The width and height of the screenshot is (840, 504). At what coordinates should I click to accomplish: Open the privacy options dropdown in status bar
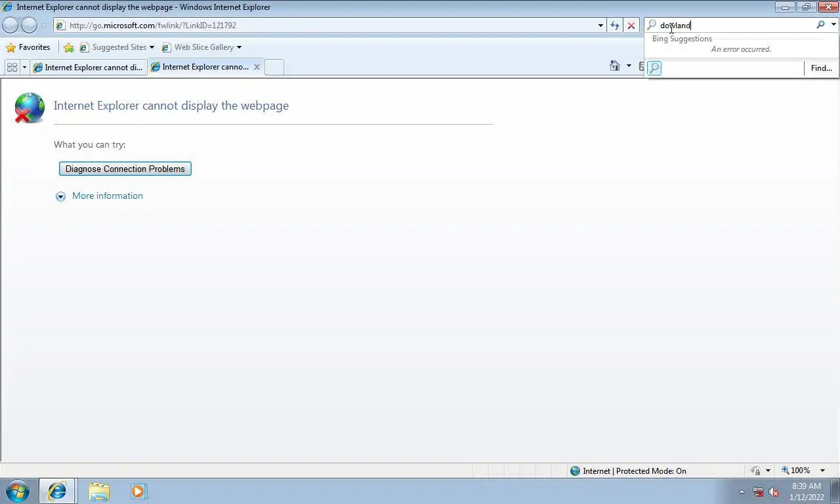coord(768,471)
